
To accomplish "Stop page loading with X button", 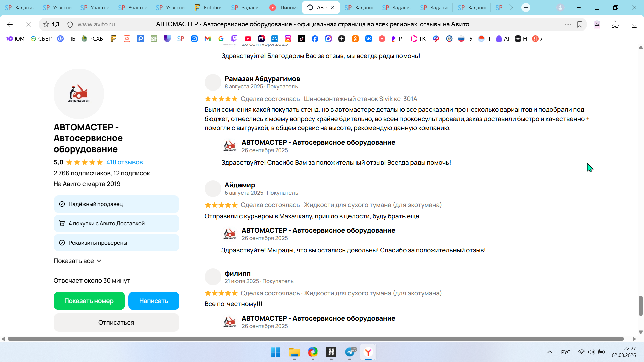I will (x=29, y=24).
